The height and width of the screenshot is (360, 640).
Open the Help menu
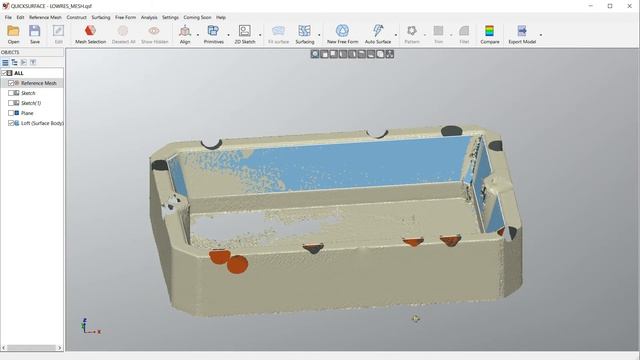pos(221,18)
